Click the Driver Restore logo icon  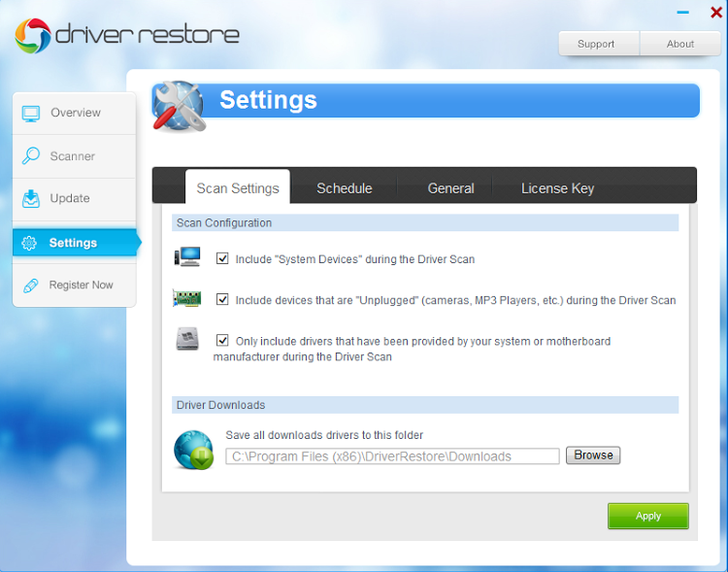pyautogui.click(x=32, y=36)
